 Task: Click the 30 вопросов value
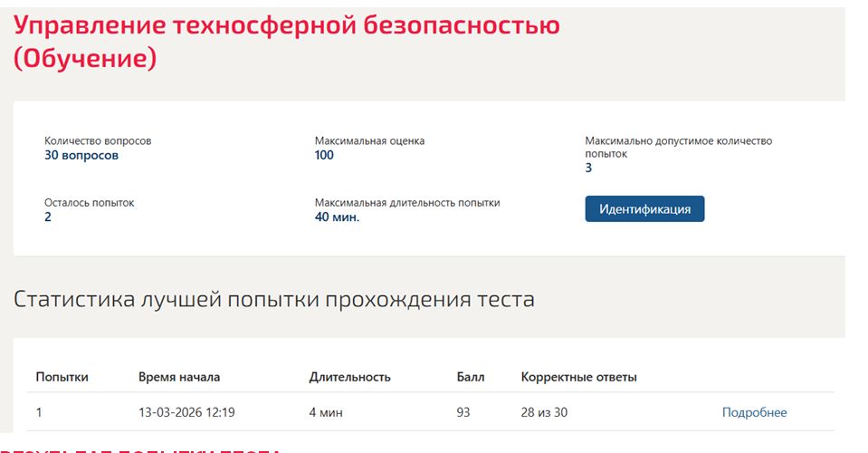click(81, 155)
